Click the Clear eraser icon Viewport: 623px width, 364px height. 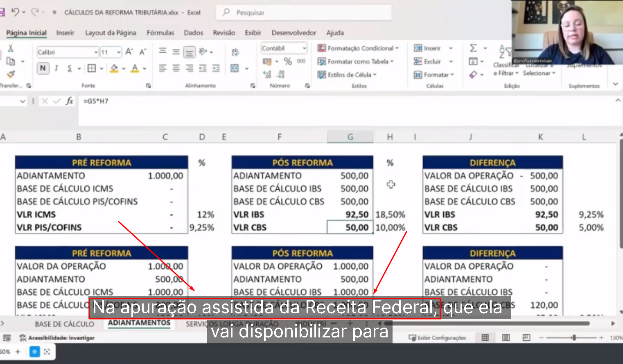point(473,74)
